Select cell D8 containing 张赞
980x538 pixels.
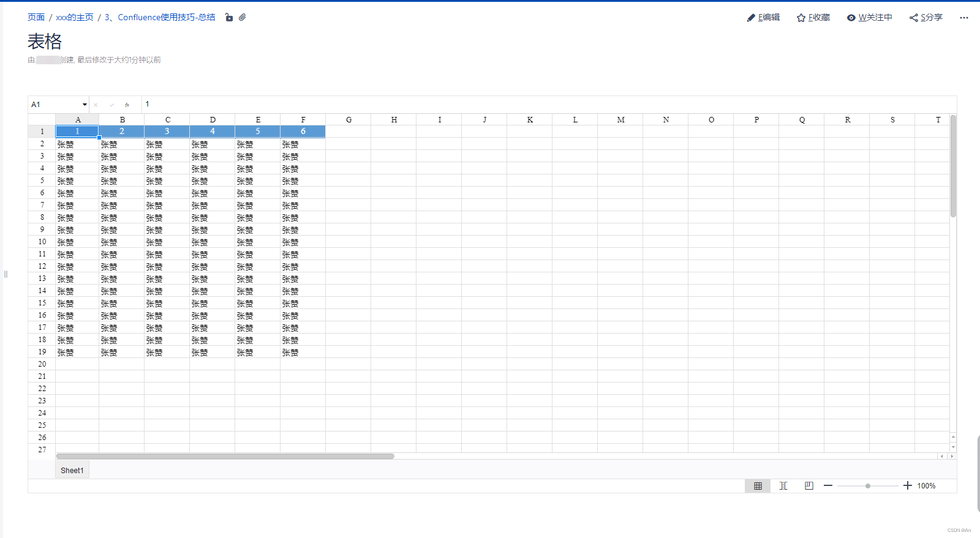[213, 217]
